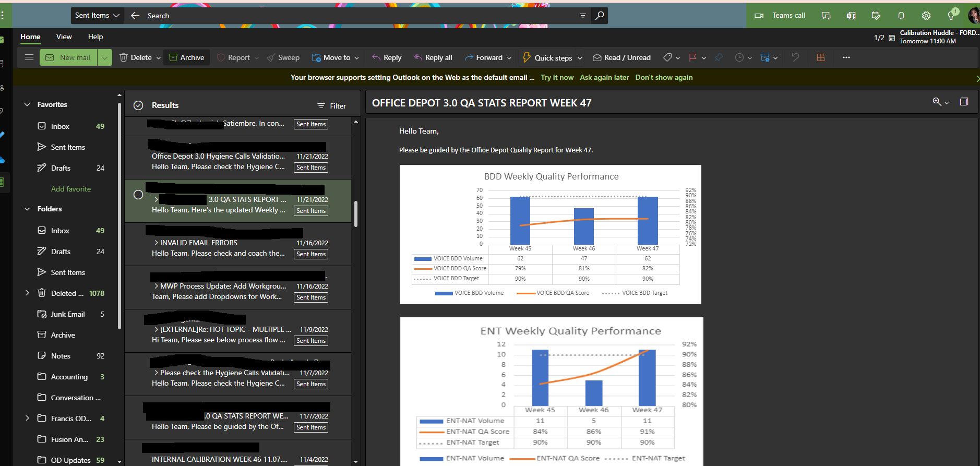Compose a New mail

tap(68, 57)
